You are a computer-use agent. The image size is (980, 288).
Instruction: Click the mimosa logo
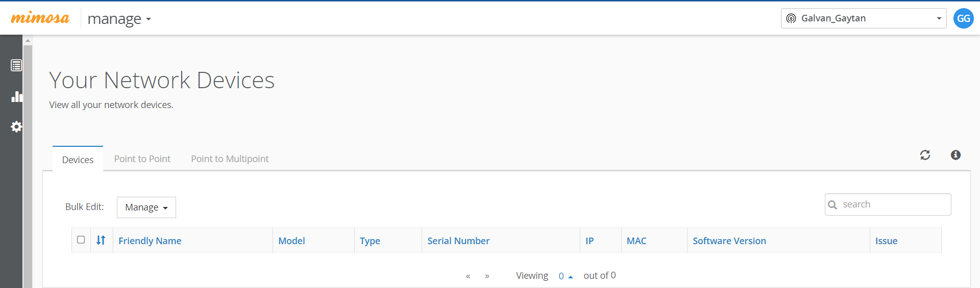coord(40,18)
